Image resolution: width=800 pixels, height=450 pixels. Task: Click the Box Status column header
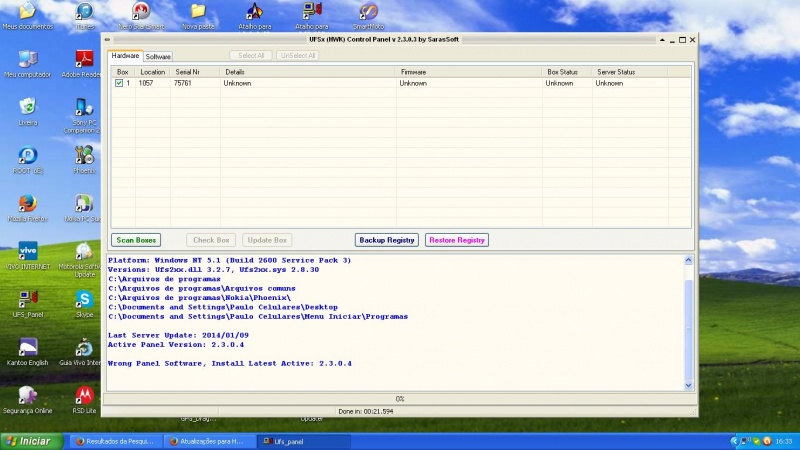(x=567, y=72)
